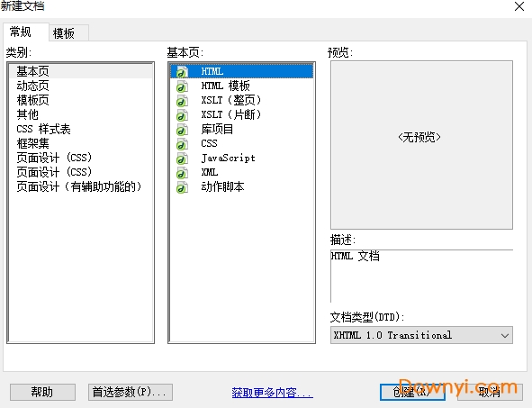
Task: Click the CSS file icon in 基本页 list
Action: [x=182, y=144]
